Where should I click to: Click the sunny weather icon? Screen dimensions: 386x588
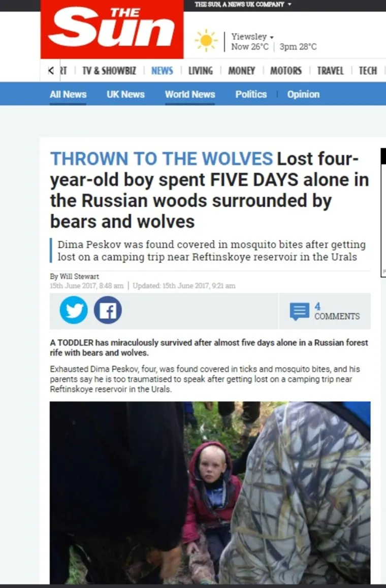coord(206,41)
